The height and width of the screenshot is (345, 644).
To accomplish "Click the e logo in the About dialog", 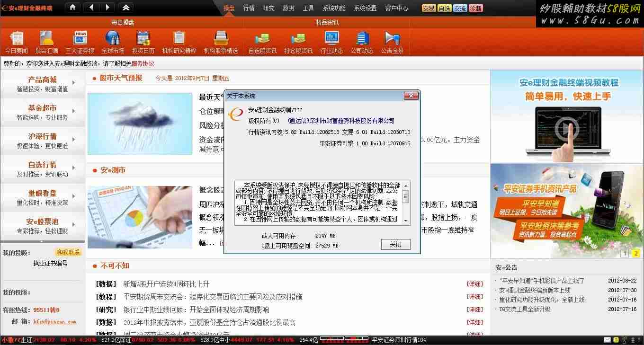I will tap(235, 114).
